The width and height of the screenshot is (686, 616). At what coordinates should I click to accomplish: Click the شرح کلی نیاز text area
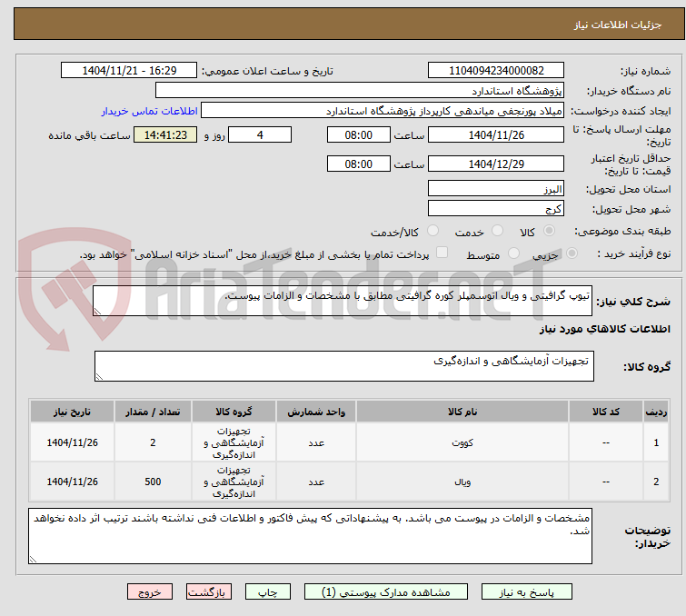pyautogui.click(x=343, y=301)
